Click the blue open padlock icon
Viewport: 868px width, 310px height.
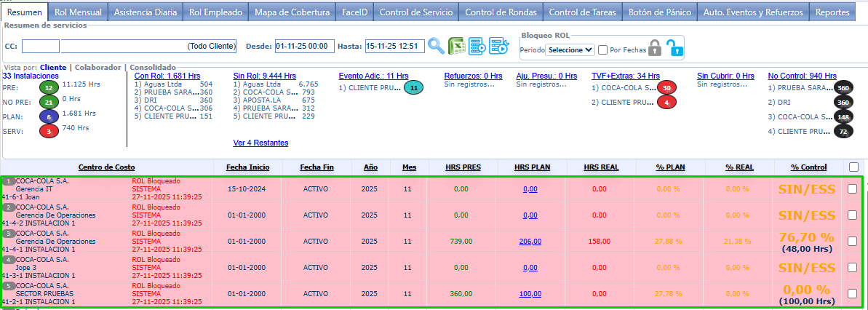(x=675, y=49)
